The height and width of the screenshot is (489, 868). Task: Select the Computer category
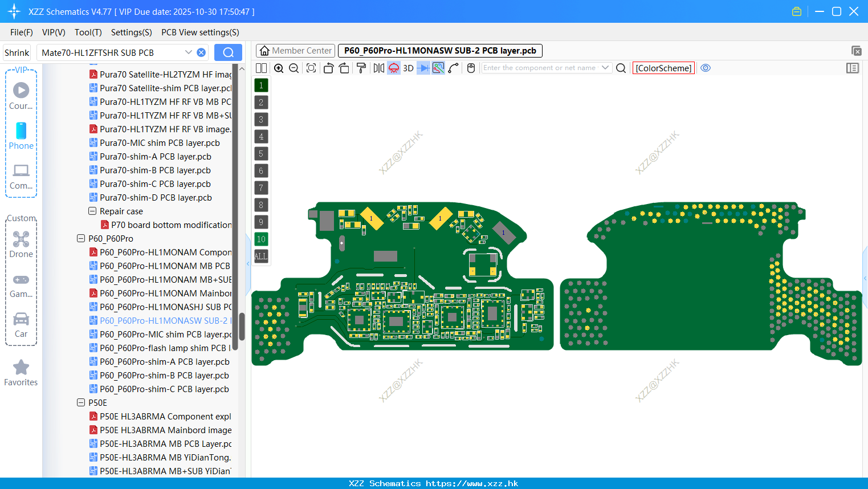21,176
